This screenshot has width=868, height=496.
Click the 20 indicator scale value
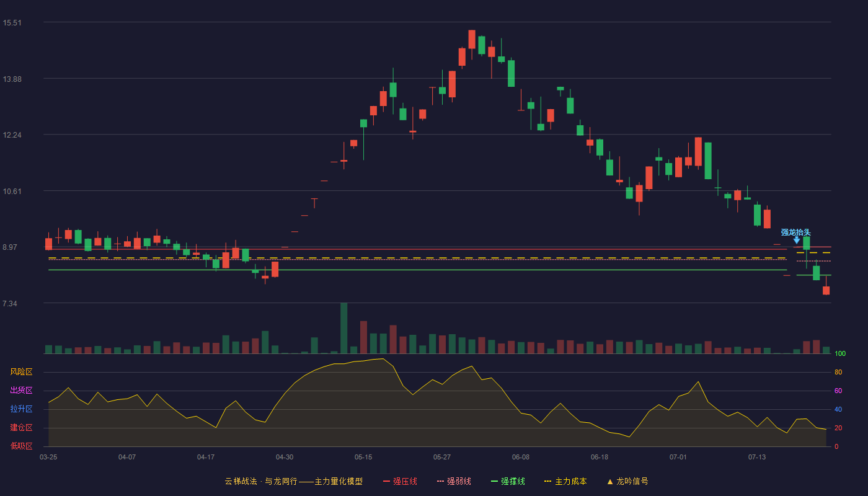[x=838, y=428]
